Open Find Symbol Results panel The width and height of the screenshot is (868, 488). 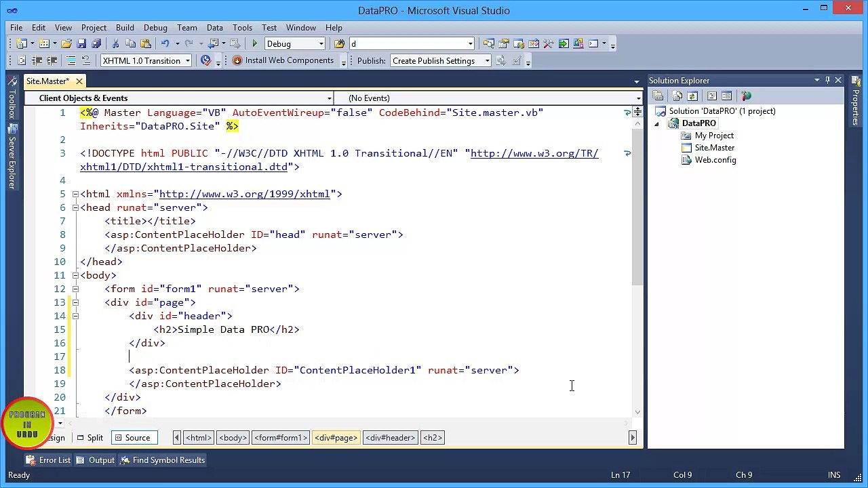pos(163,460)
